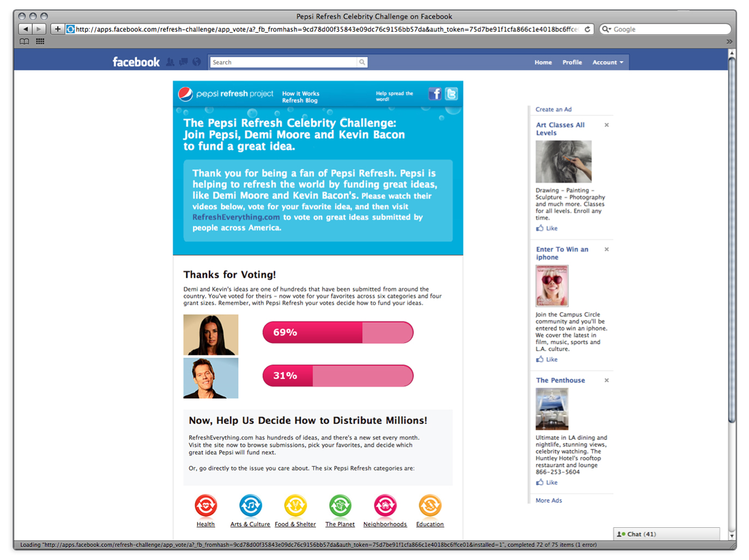
Task: Click the Facebook search field
Action: [x=283, y=62]
